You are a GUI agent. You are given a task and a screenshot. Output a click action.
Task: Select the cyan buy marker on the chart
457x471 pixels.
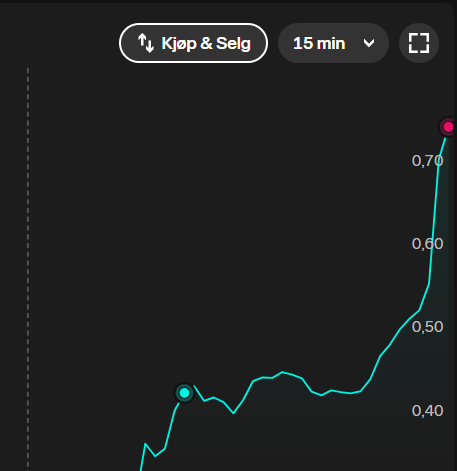click(184, 393)
